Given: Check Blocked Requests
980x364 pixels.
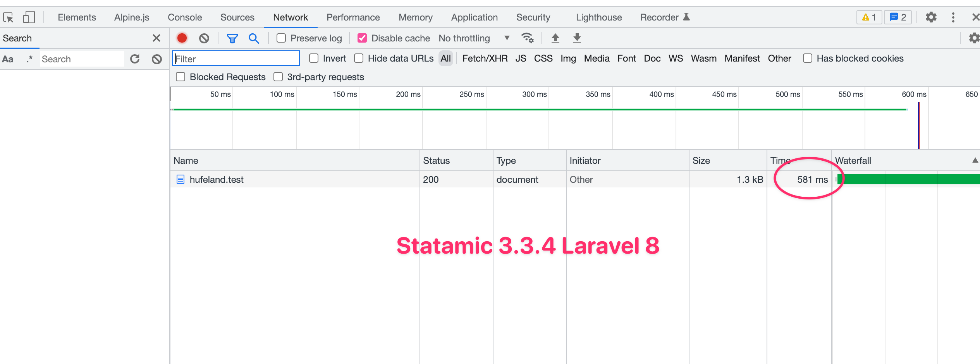Looking at the screenshot, I should pyautogui.click(x=181, y=77).
